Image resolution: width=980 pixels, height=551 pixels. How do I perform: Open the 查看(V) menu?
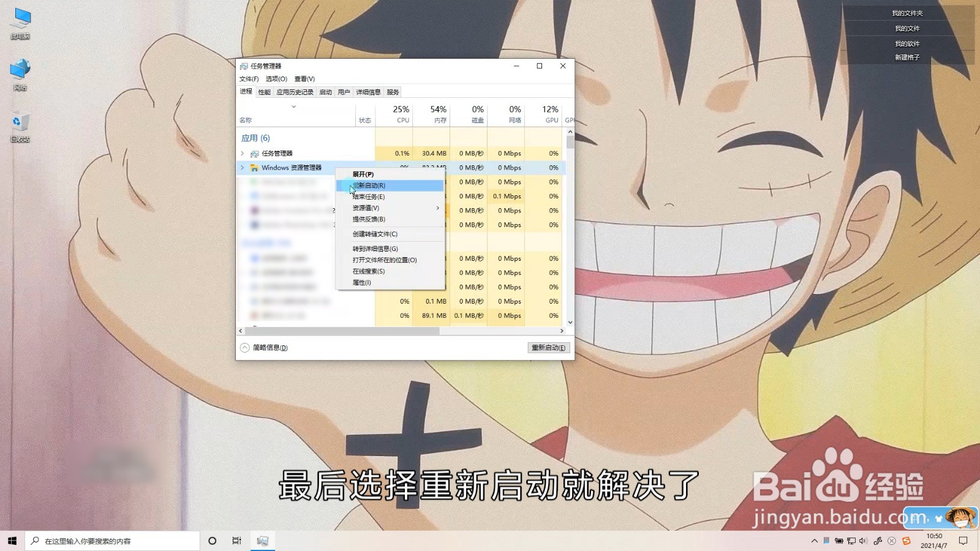304,79
